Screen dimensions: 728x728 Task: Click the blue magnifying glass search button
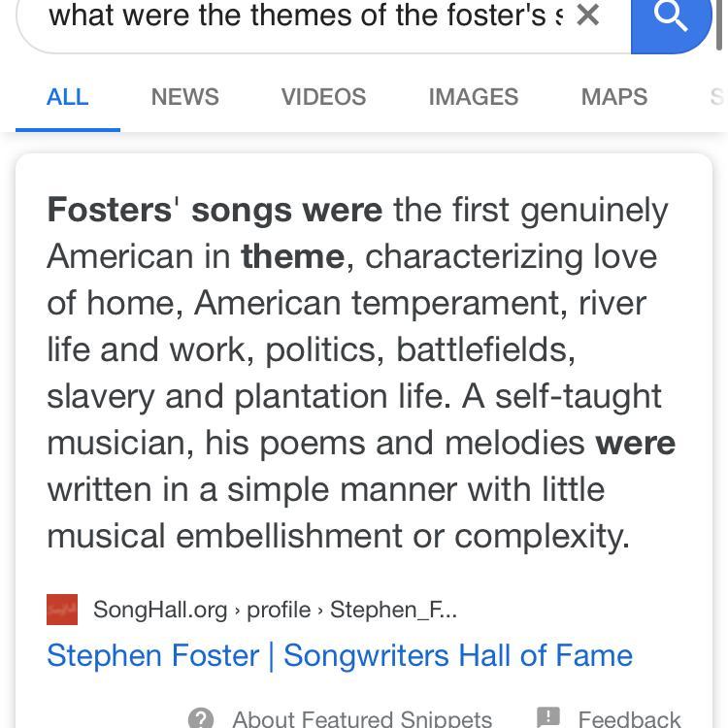click(671, 19)
